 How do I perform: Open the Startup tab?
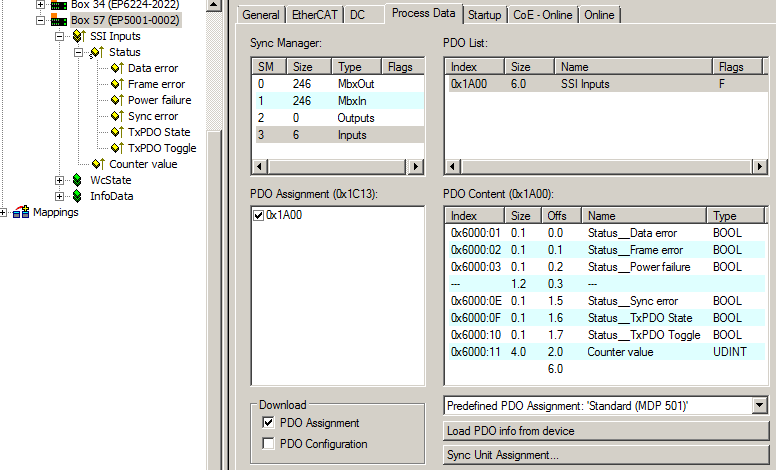click(x=485, y=15)
